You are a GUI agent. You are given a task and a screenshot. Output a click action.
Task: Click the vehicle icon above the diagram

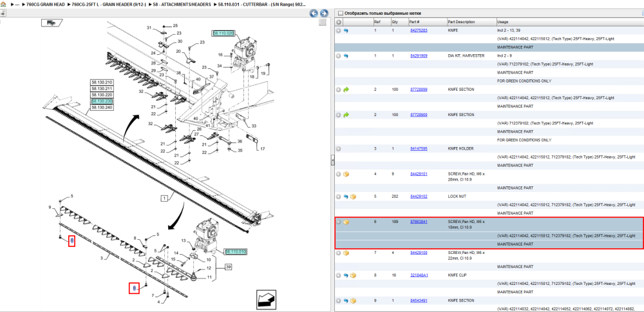point(52,23)
